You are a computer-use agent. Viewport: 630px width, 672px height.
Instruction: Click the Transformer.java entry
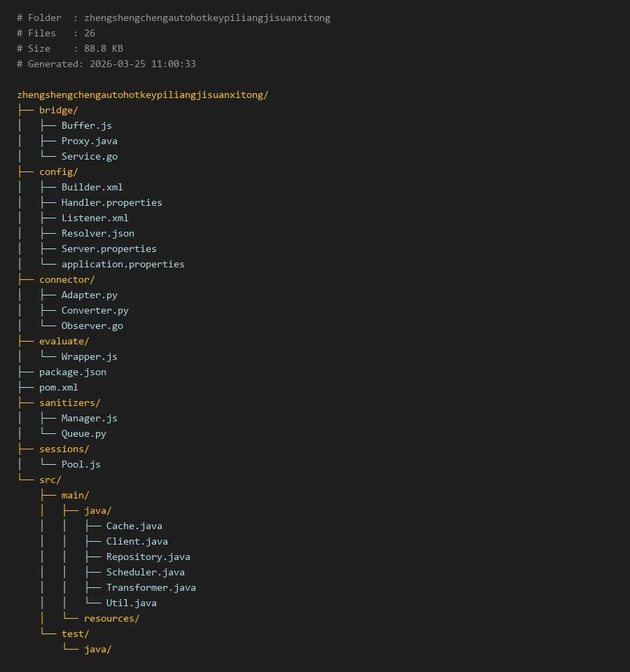[150, 587]
